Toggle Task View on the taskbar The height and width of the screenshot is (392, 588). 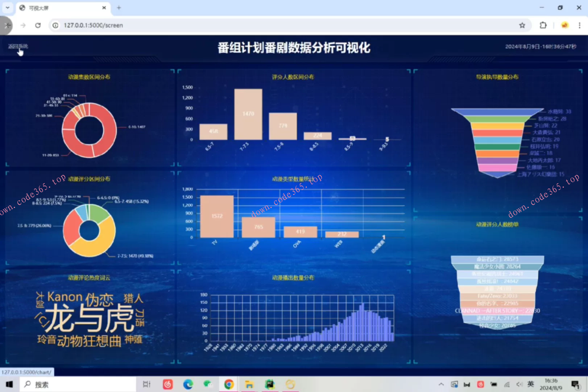click(146, 384)
